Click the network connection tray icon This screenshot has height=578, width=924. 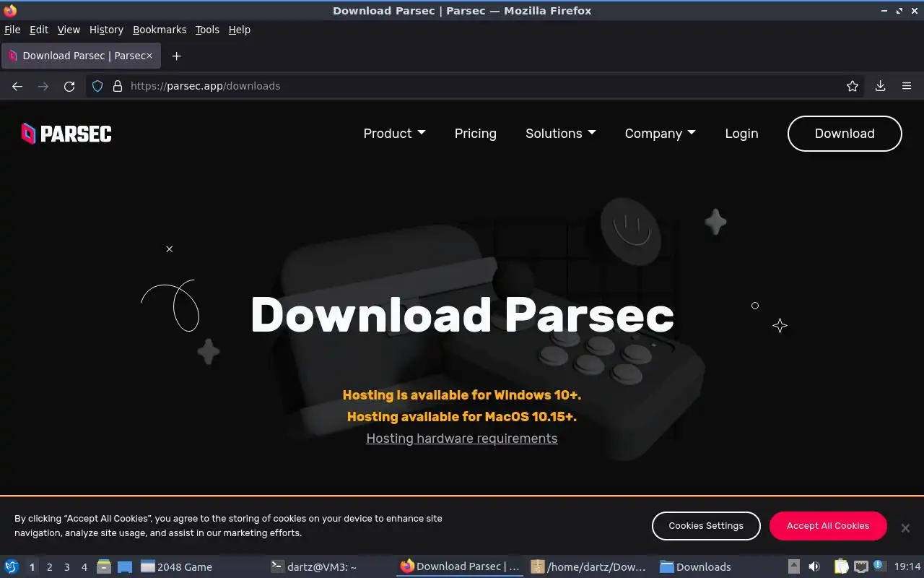(x=860, y=566)
